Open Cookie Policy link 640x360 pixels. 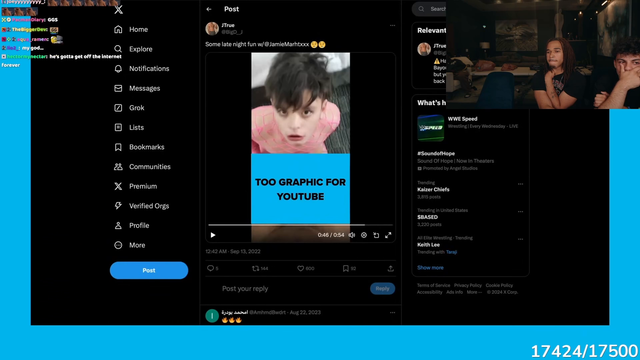[x=499, y=285]
